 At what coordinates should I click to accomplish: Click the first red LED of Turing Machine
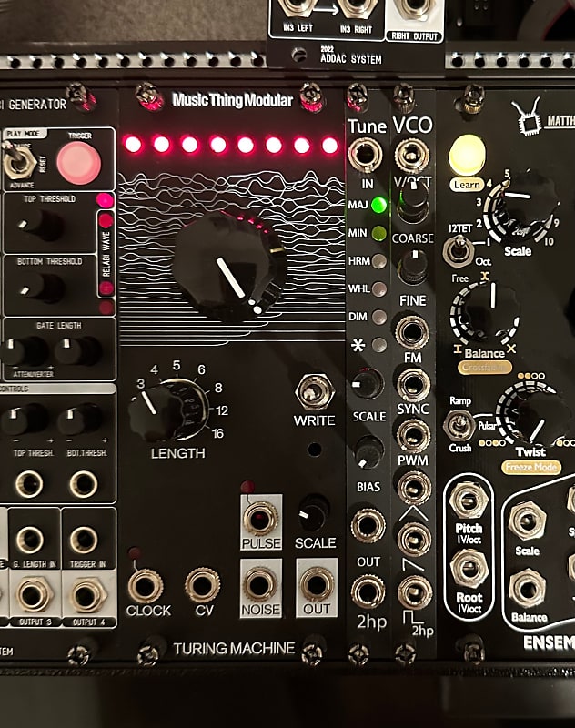pyautogui.click(x=133, y=145)
